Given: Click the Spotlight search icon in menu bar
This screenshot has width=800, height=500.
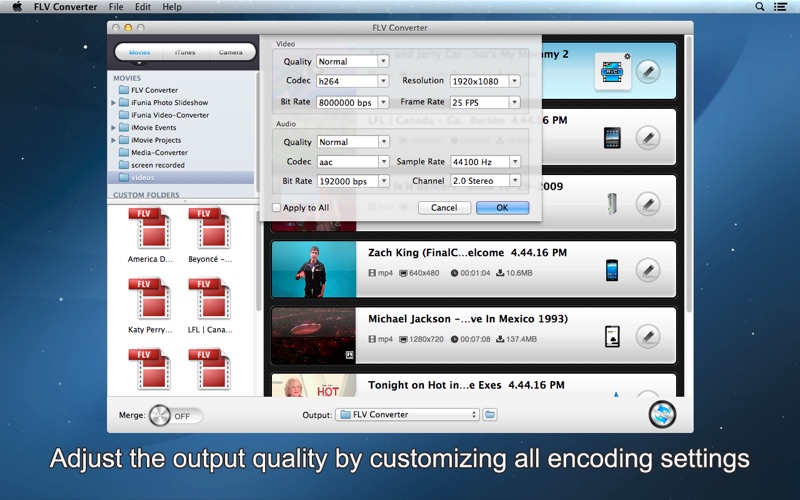Looking at the screenshot, I should [760, 7].
